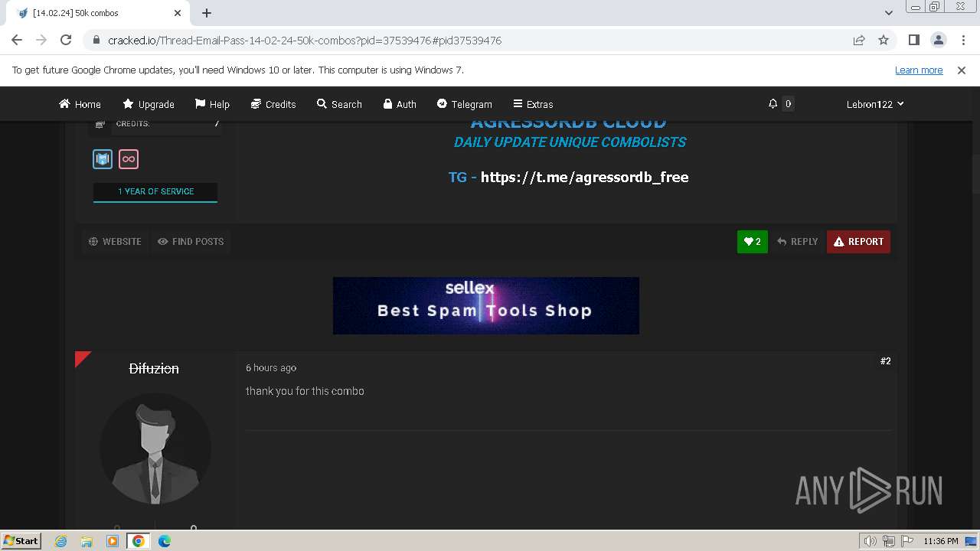Click the 1 YEAR OF SERVICE label
The height and width of the screenshot is (551, 980).
[155, 191]
